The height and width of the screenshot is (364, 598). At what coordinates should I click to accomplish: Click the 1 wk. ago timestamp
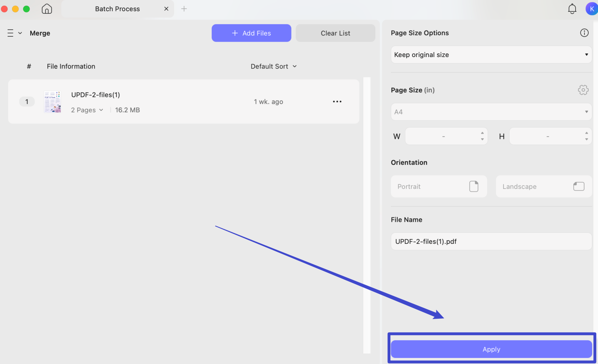point(269,102)
